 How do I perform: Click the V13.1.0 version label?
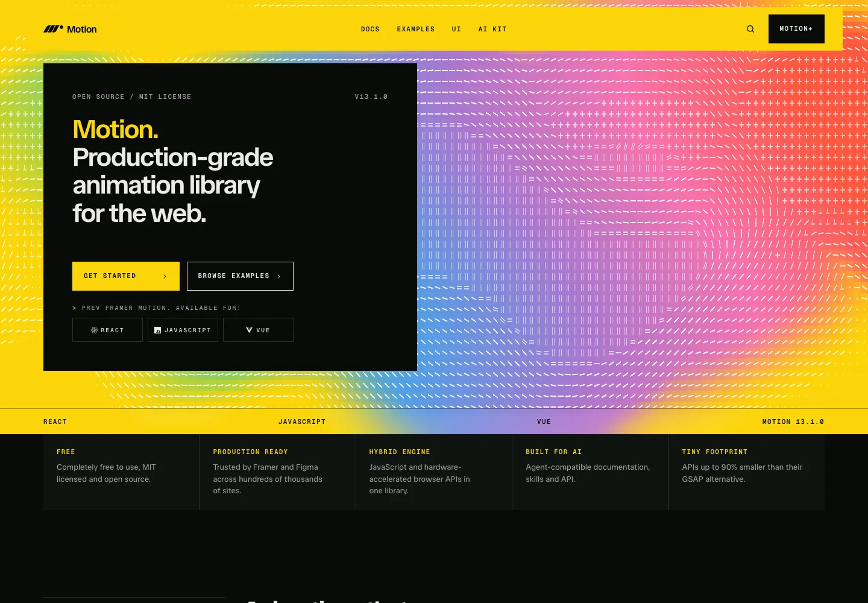point(371,96)
